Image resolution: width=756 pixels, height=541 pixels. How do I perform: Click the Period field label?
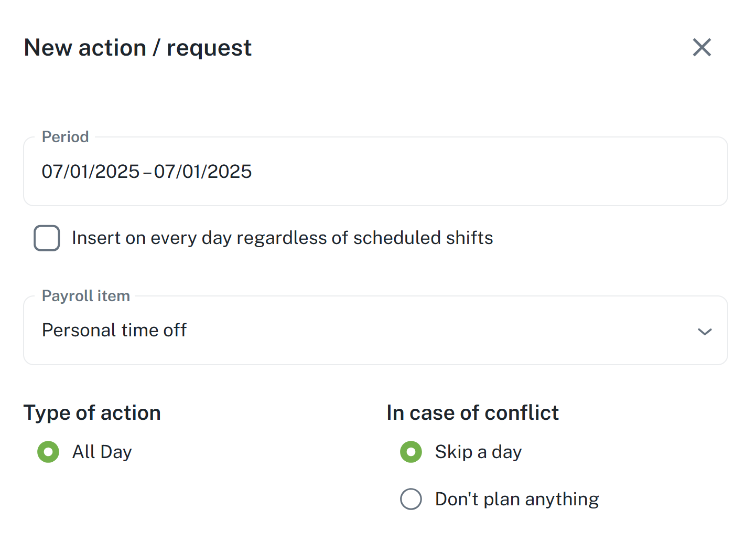65,137
